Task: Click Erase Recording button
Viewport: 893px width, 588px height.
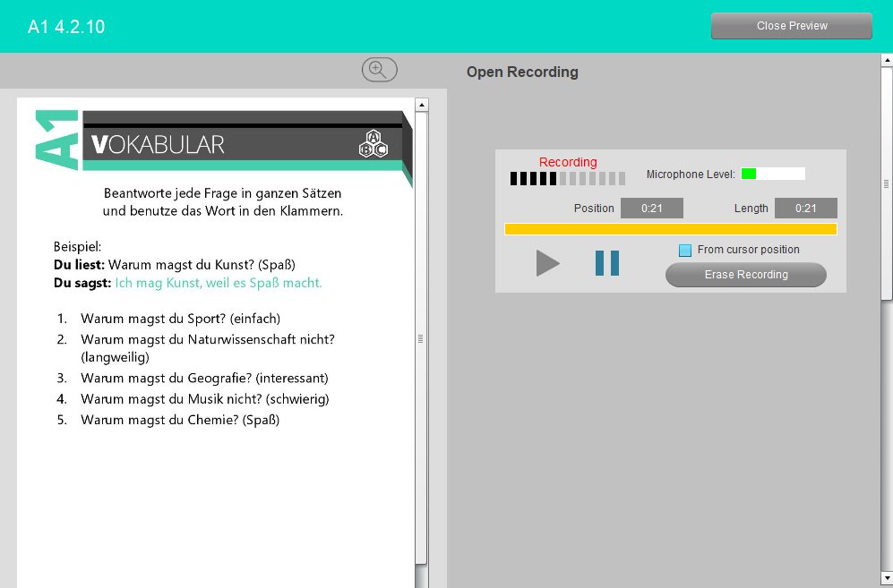Action: 745,275
